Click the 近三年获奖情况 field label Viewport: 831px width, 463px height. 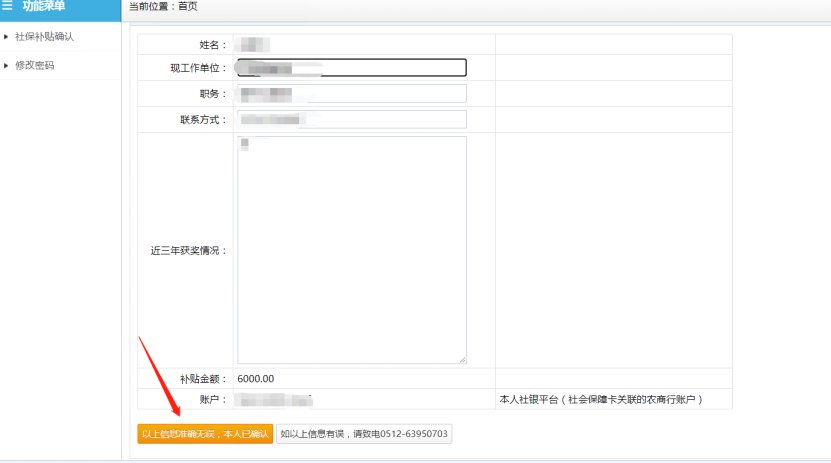point(189,250)
